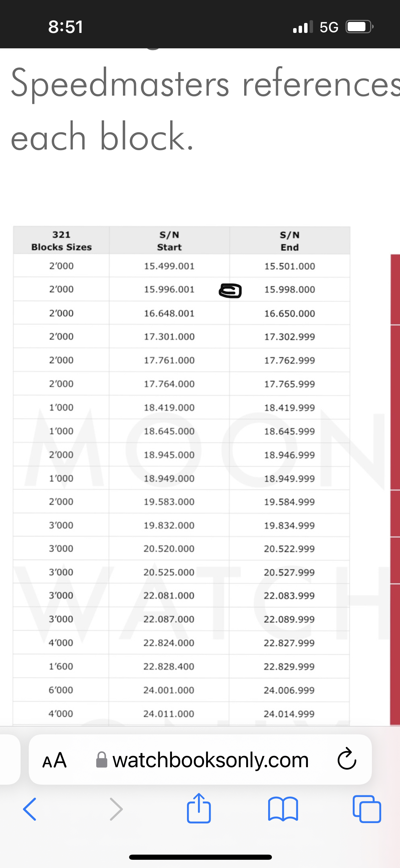Tap the 5G signal status indicator
This screenshot has width=400, height=868.
(x=329, y=27)
